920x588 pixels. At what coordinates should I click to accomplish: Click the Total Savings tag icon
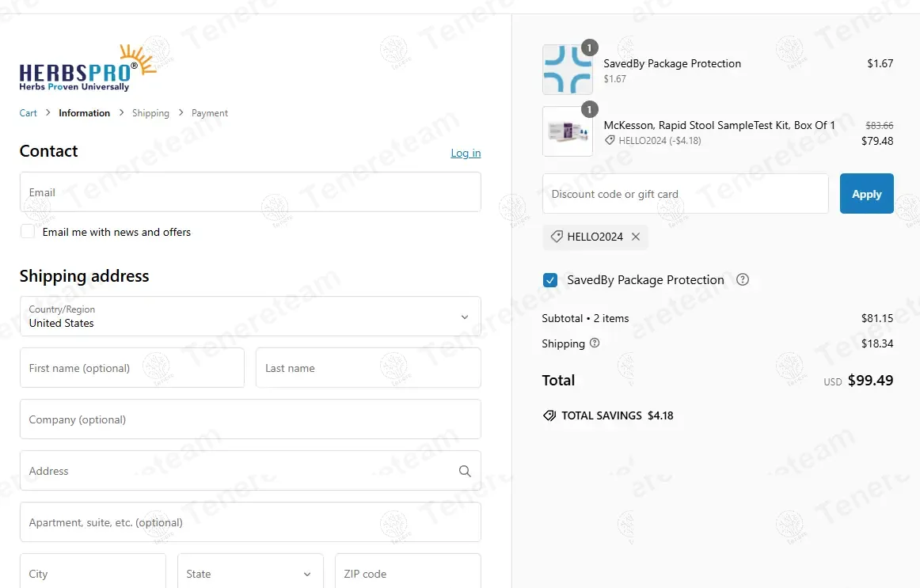(x=549, y=415)
